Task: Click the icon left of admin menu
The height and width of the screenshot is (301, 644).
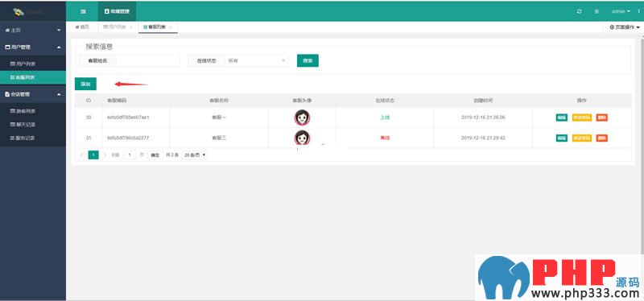Action: click(x=597, y=11)
